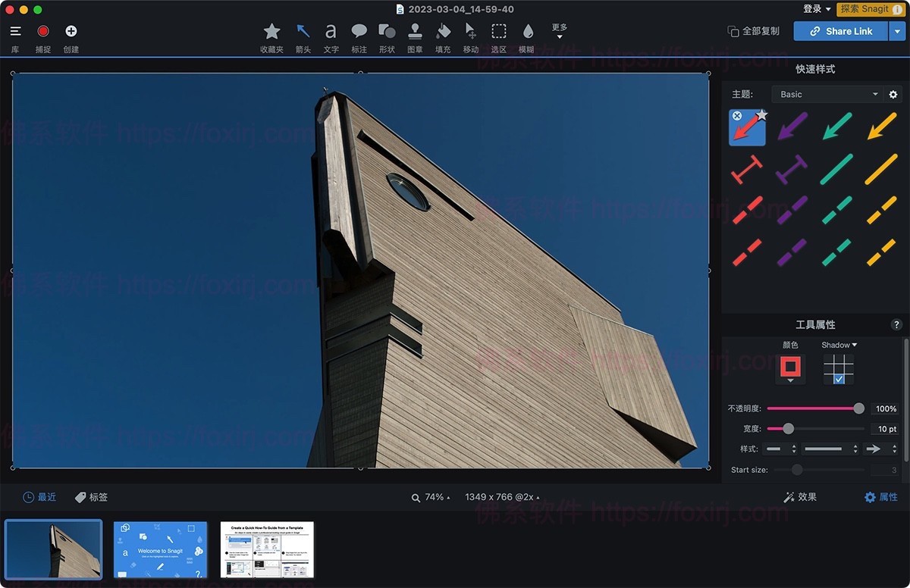Select the 文字 (Text) tool
Screen dimensions: 910x588
click(331, 32)
